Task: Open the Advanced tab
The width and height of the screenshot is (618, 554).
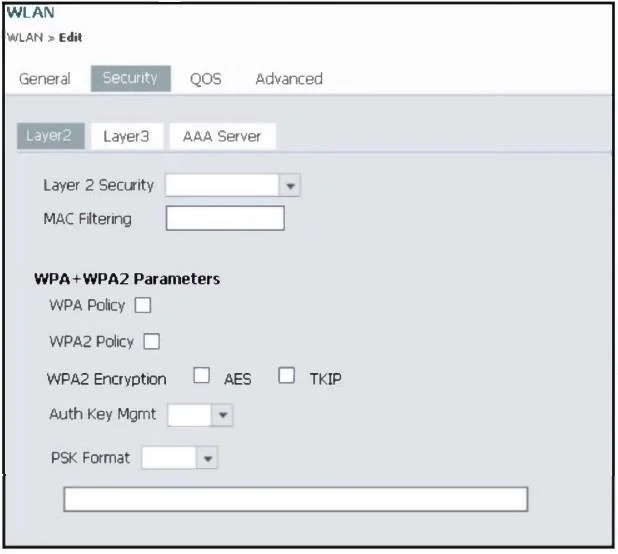Action: tap(289, 79)
